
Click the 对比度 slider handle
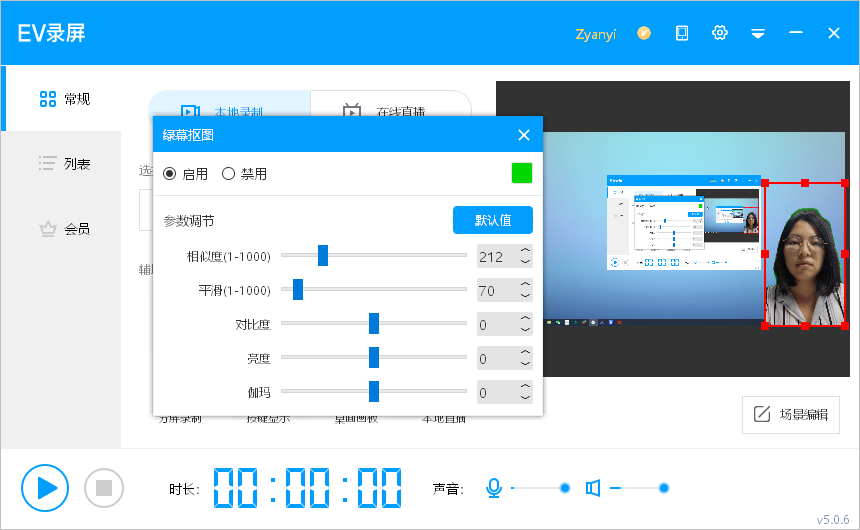[374, 324]
